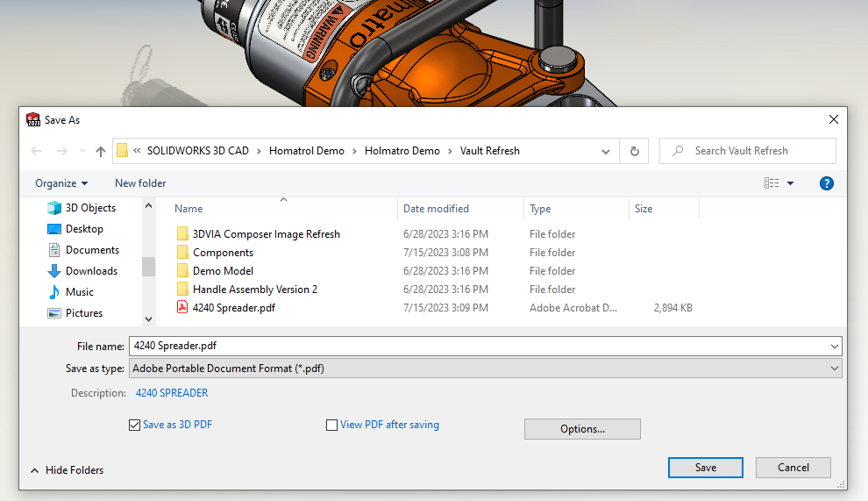The image size is (868, 501).
Task: Open the help question mark icon
Action: pyautogui.click(x=826, y=183)
